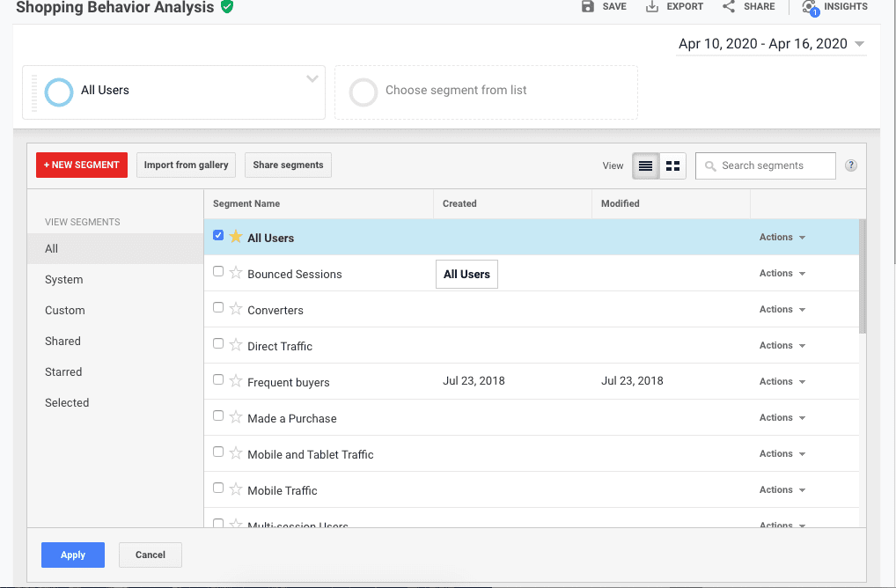Viewport: 896px width, 588px height.
Task: Click the New Segment button
Action: 82,165
